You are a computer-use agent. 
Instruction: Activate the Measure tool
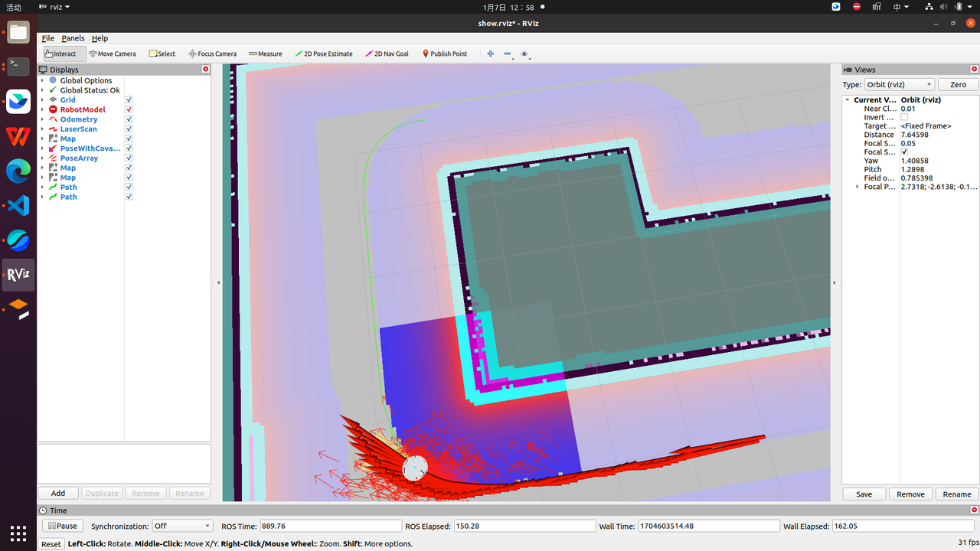point(266,54)
